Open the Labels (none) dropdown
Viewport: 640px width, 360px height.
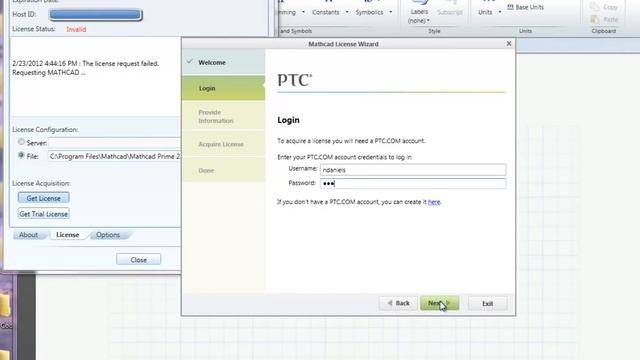419,16
